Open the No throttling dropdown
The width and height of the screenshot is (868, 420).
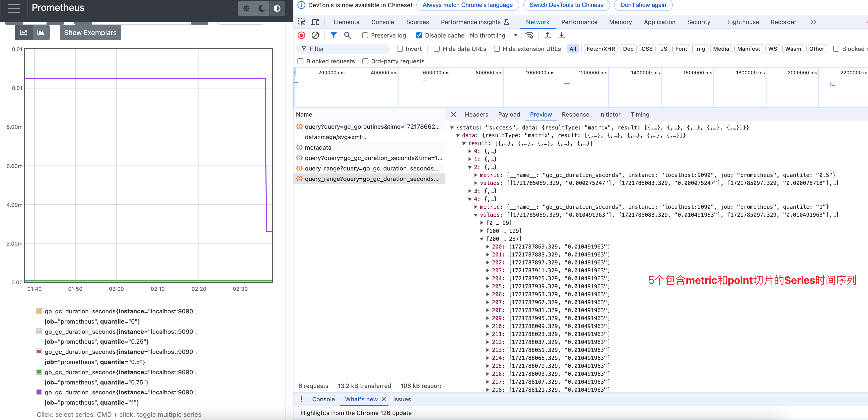tap(493, 35)
